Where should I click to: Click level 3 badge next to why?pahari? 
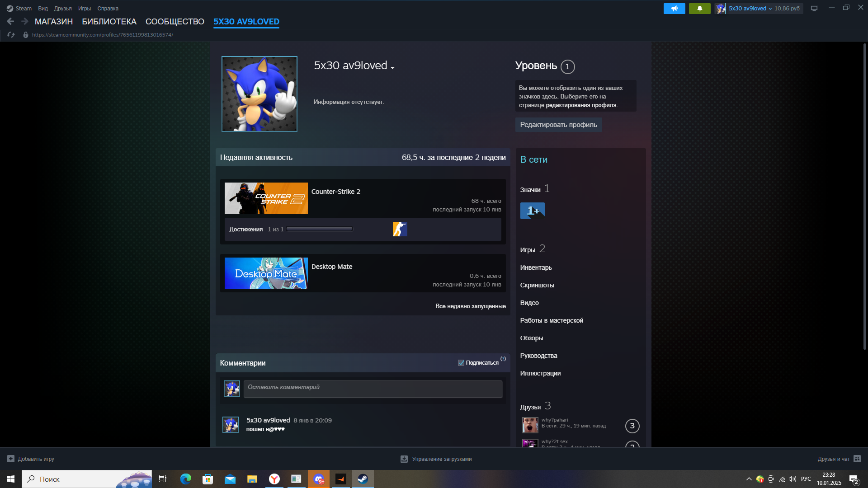(632, 426)
